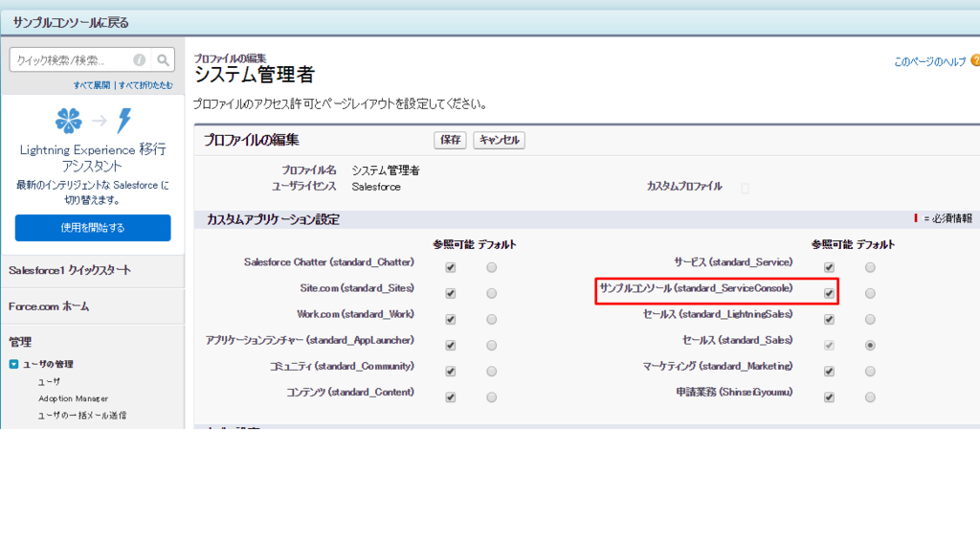Click the 使用を開始する button
The height and width of the screenshot is (543, 980).
[x=93, y=228]
